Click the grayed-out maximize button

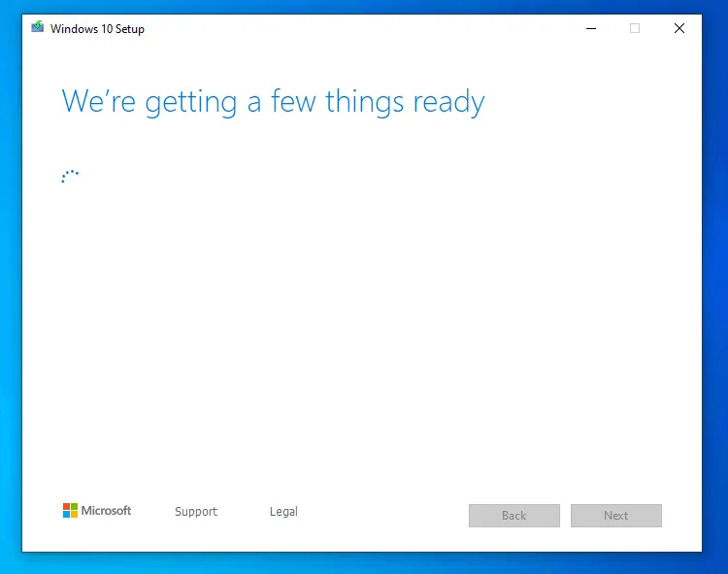tap(635, 28)
